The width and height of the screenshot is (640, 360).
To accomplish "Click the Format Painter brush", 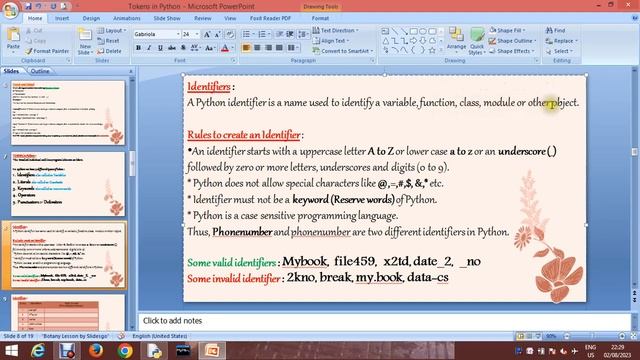I will [x=47, y=51].
